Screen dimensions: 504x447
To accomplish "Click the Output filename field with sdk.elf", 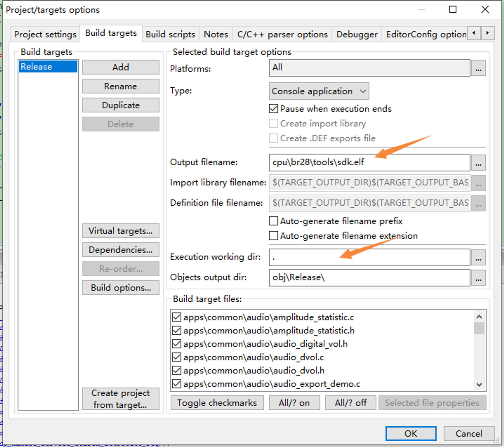I will [369, 163].
